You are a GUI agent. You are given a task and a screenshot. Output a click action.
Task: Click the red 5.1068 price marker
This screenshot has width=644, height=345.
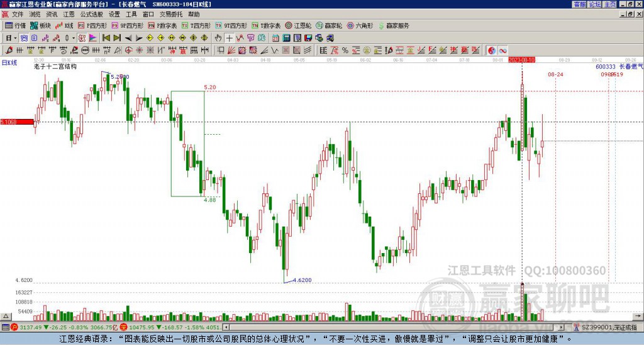pyautogui.click(x=17, y=122)
